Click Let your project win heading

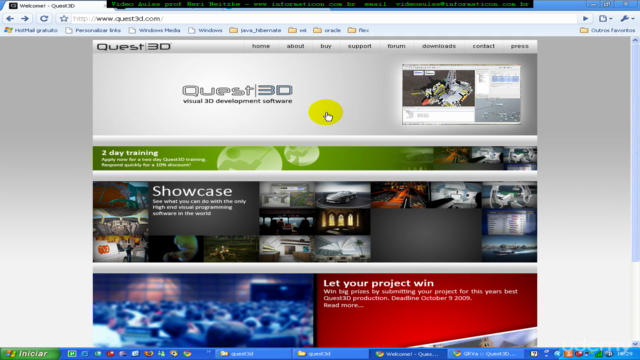click(378, 283)
